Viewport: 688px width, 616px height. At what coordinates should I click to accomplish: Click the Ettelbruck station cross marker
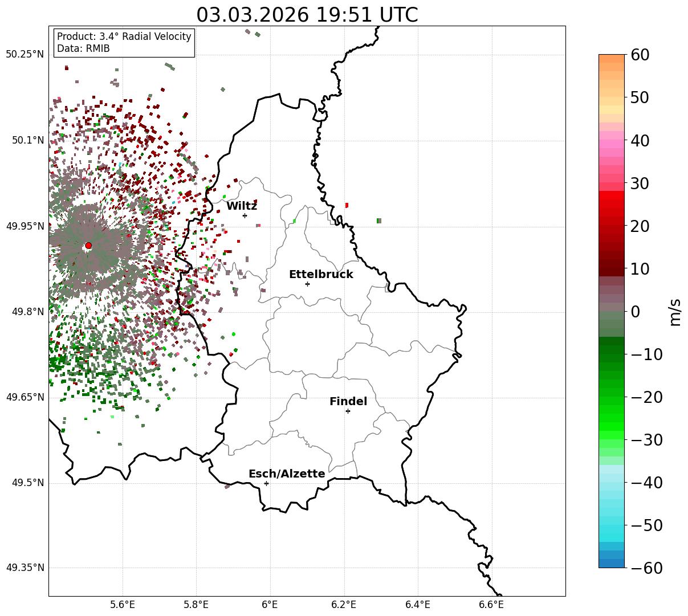307,284
